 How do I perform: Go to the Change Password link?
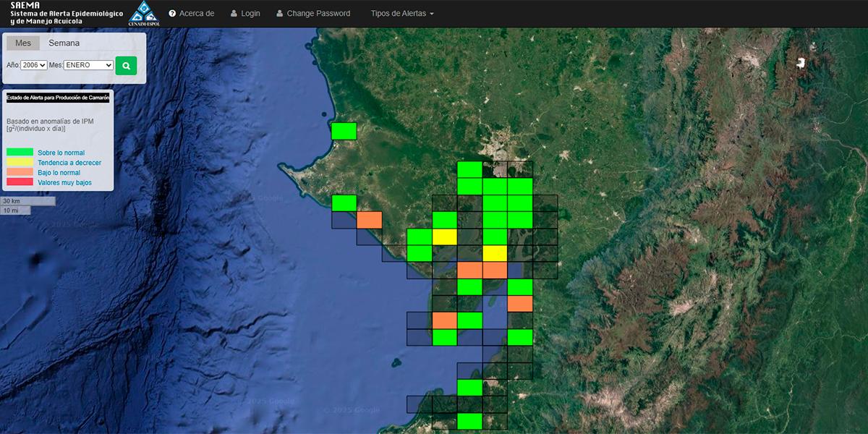tap(318, 14)
